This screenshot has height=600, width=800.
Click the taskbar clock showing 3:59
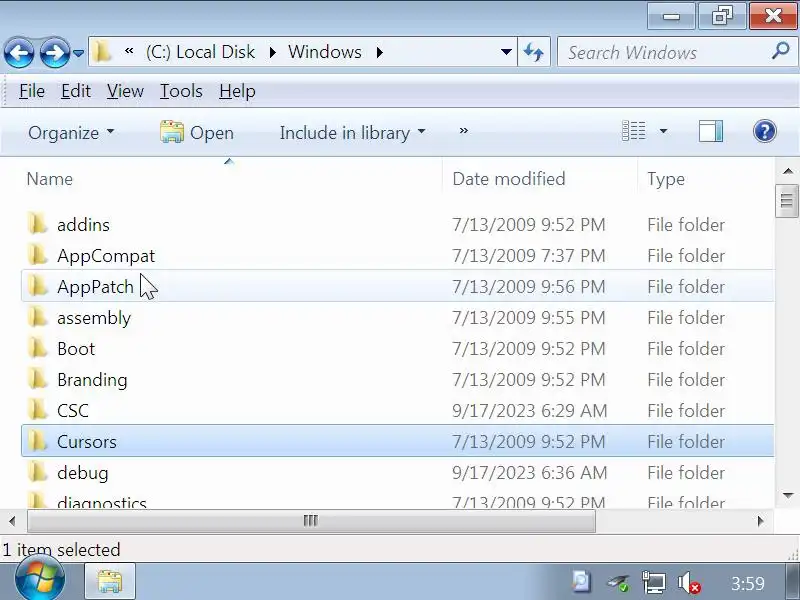[x=747, y=583]
